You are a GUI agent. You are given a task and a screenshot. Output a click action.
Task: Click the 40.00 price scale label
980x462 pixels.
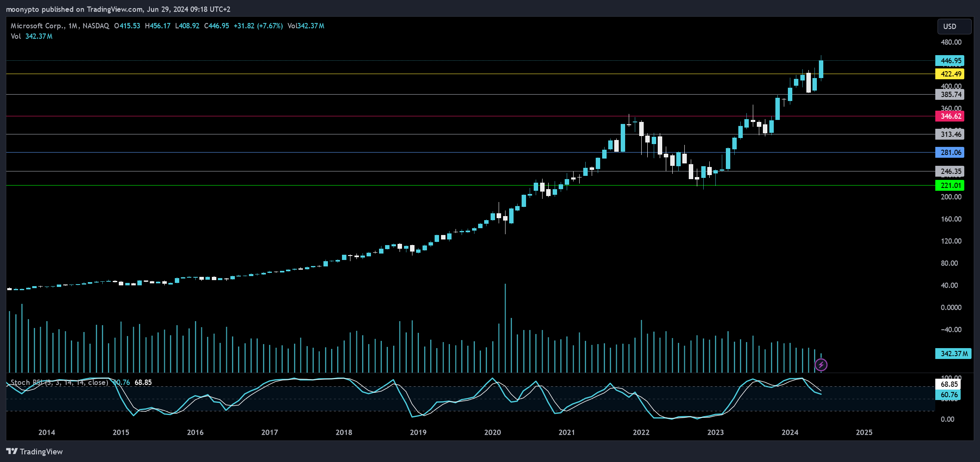(949, 285)
